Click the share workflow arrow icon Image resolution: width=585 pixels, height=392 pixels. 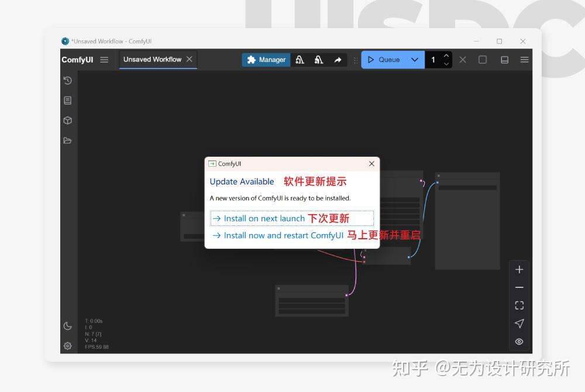tap(338, 59)
